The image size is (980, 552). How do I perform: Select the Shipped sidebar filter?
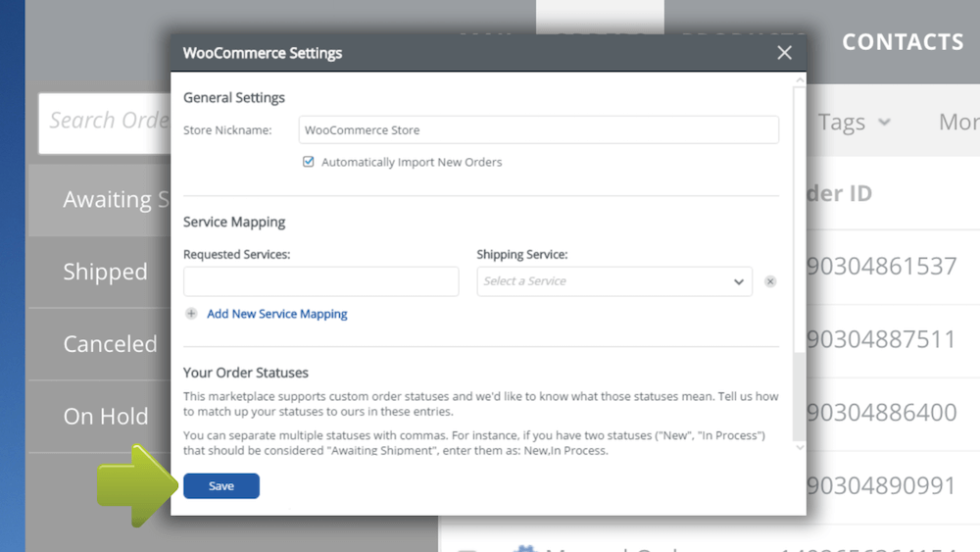(100, 272)
